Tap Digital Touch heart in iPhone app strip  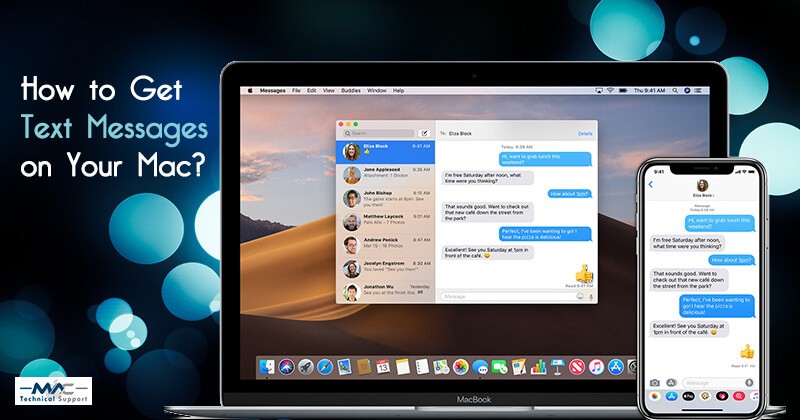coord(722,396)
